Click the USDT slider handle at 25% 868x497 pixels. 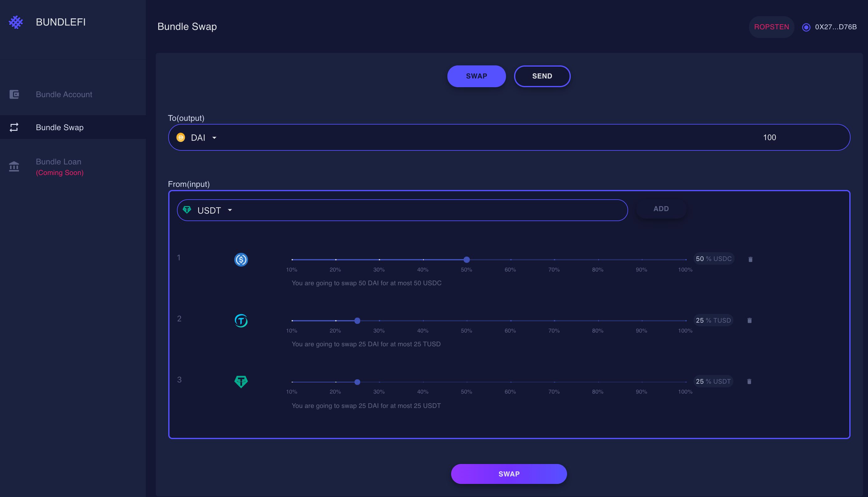(x=357, y=382)
